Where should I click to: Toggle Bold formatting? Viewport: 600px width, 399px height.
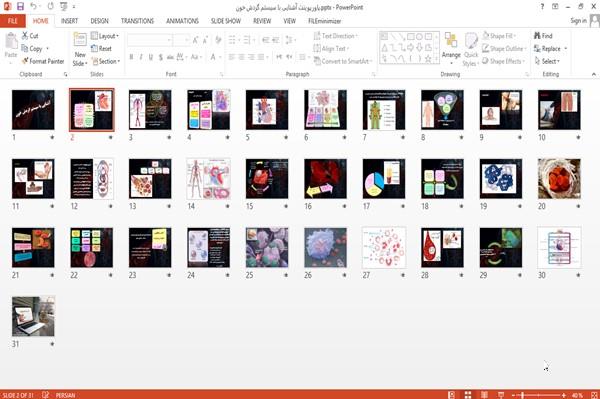(x=131, y=57)
